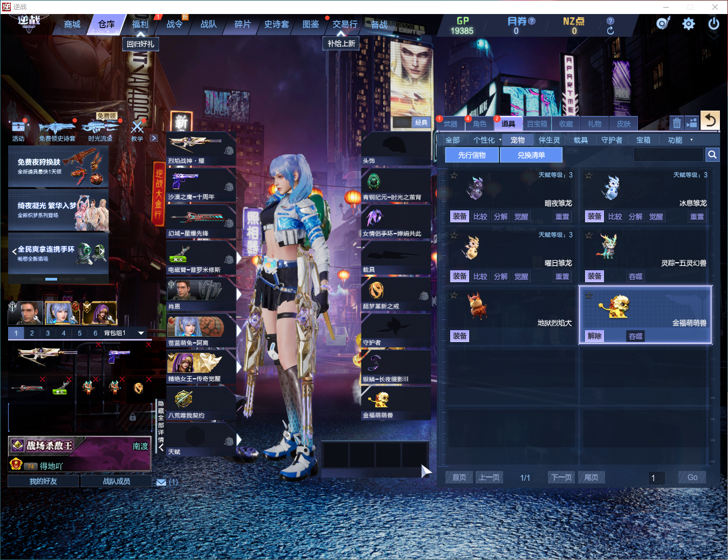
Task: Toggle favorite star on 冰息雏龙
Action: pyautogui.click(x=589, y=175)
